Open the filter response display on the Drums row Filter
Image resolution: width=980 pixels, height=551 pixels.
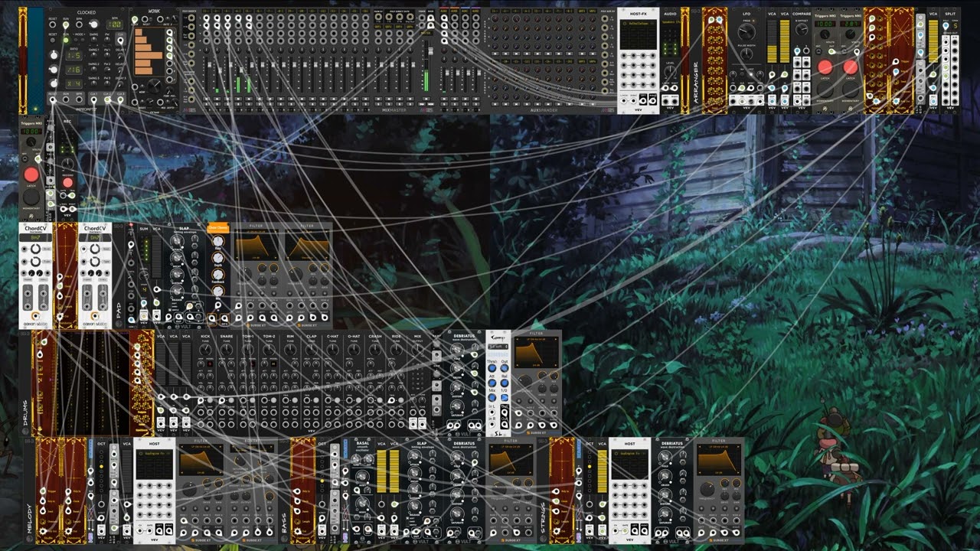pyautogui.click(x=536, y=353)
